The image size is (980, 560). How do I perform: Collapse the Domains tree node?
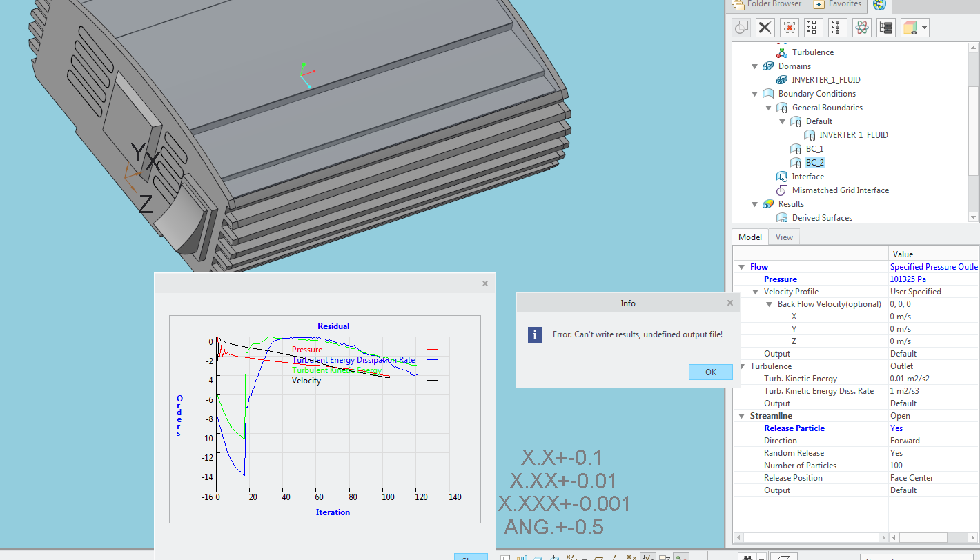[754, 66]
